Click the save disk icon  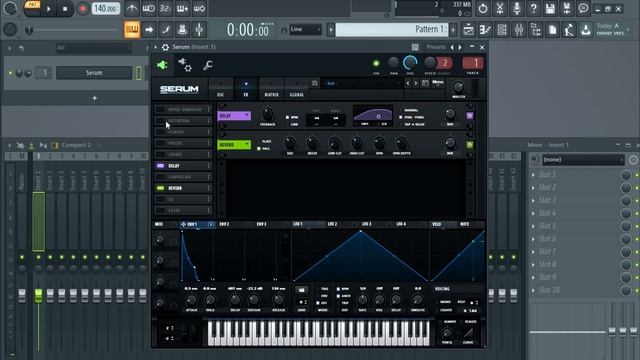[550, 9]
